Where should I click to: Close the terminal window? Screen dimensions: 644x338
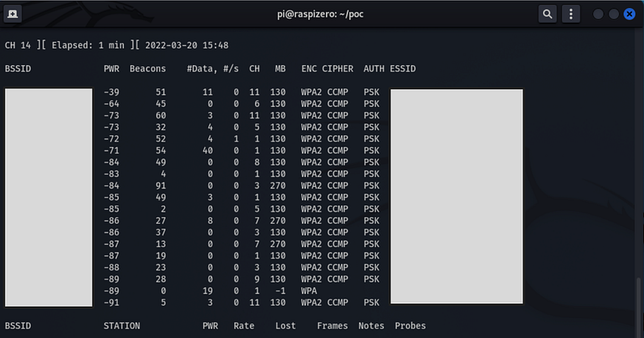[630, 14]
